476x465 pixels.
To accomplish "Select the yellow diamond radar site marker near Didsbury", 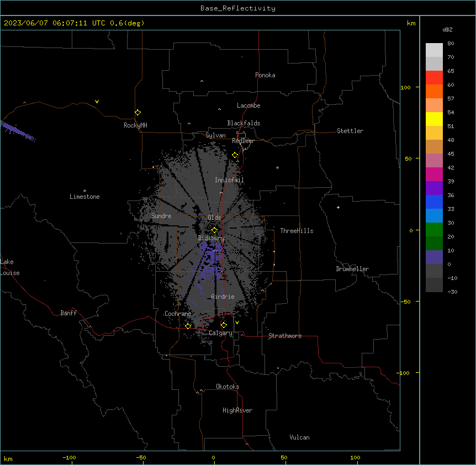I will 214,230.
